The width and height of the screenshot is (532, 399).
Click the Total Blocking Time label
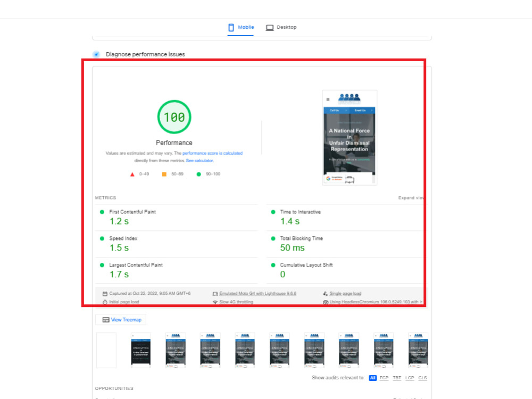(301, 238)
